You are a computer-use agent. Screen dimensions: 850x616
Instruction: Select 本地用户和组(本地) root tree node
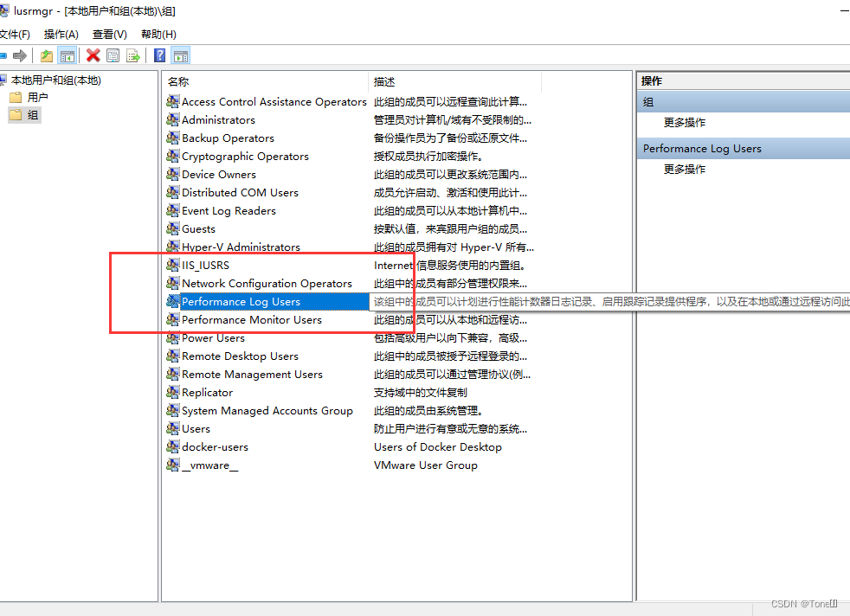(56, 80)
